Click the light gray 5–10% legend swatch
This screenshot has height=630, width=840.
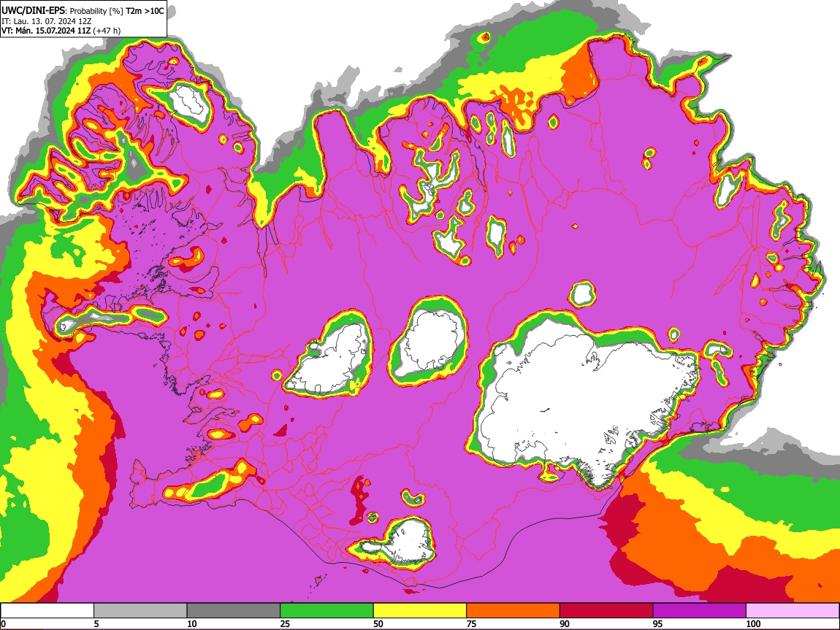[x=140, y=611]
